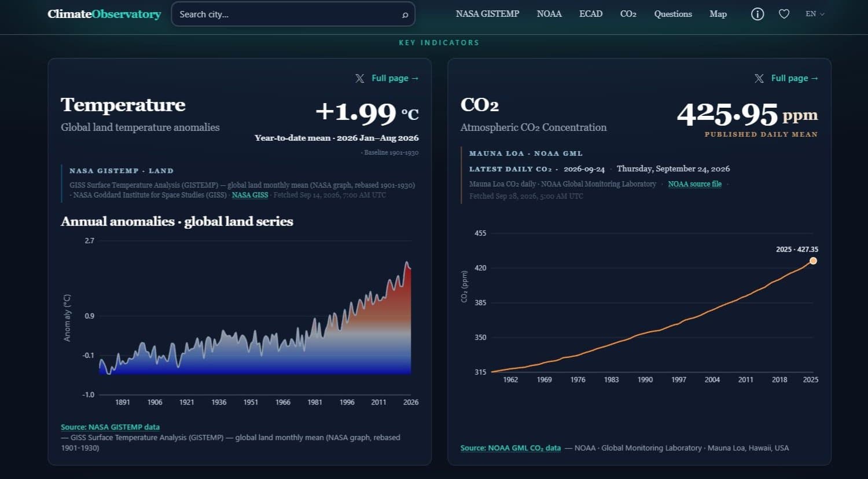Open CO₂ navigation item
This screenshot has width=868, height=479.
click(x=628, y=14)
